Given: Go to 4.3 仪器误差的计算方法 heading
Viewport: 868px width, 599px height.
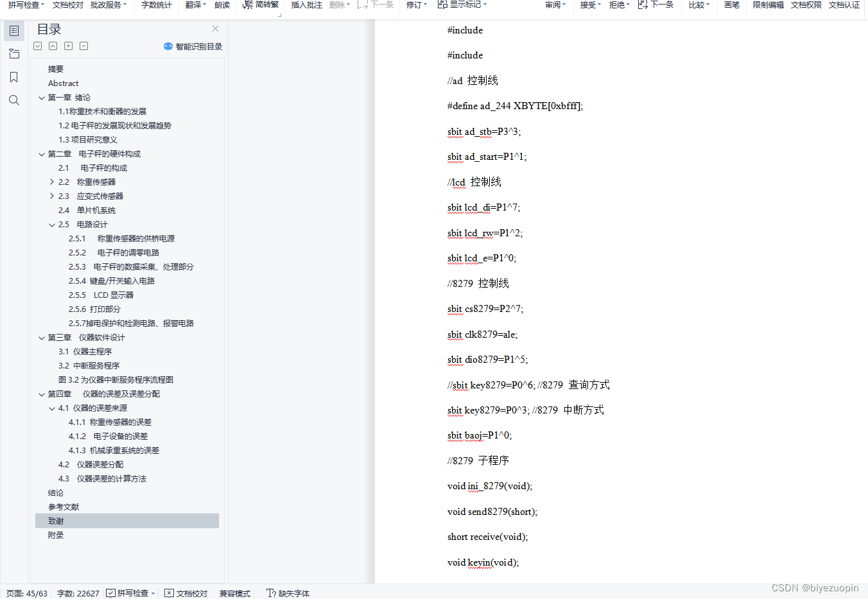Looking at the screenshot, I should tap(103, 479).
